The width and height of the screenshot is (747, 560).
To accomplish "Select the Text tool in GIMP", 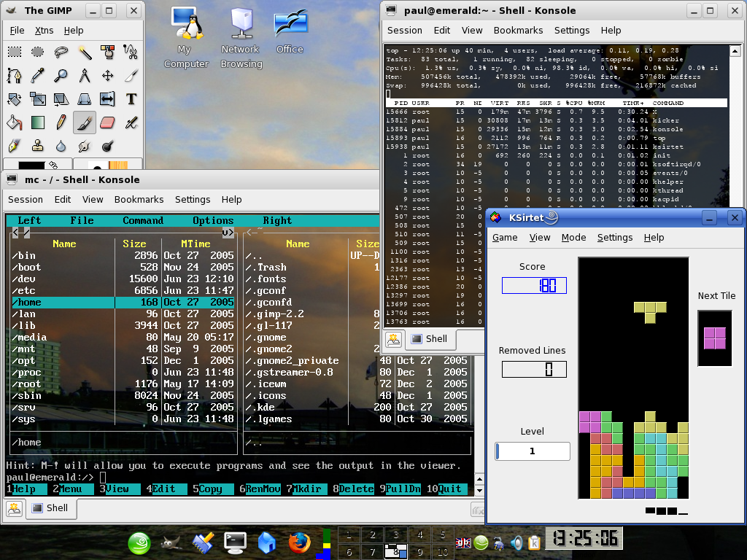I will (x=131, y=99).
